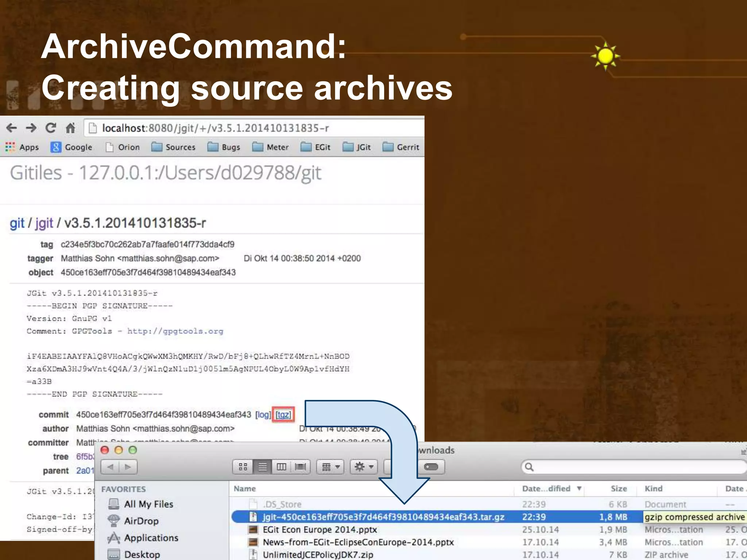This screenshot has width=747, height=560.
Task: Click the Finder red close button
Action: click(x=105, y=450)
